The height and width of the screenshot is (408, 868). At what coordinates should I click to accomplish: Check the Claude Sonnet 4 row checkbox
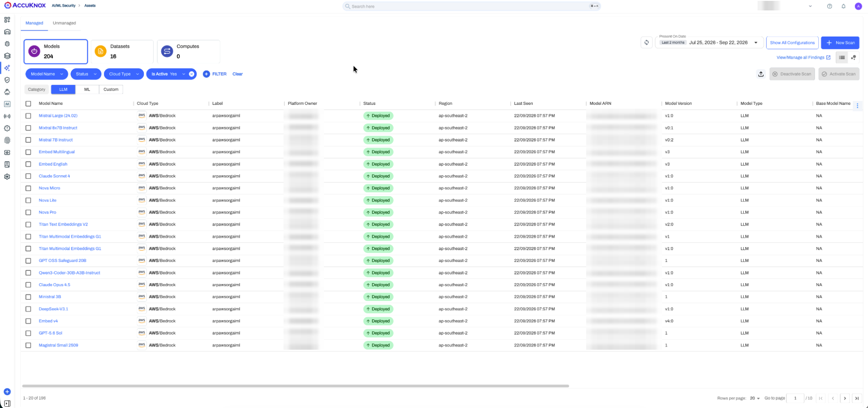pyautogui.click(x=28, y=176)
